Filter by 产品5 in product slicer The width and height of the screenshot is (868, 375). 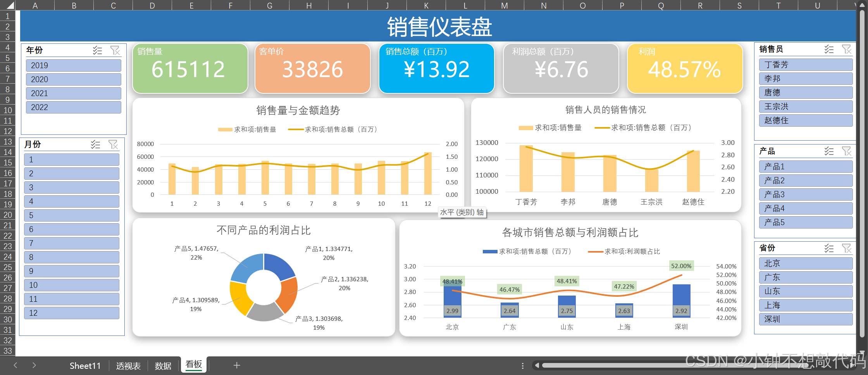point(806,222)
